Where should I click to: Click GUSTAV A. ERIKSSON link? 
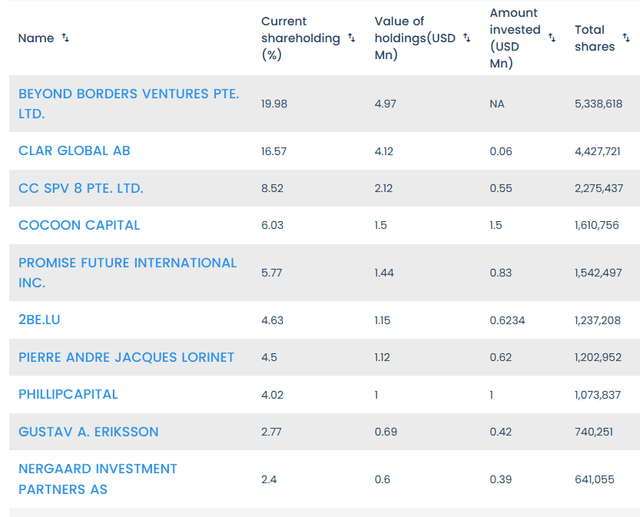coord(88,432)
